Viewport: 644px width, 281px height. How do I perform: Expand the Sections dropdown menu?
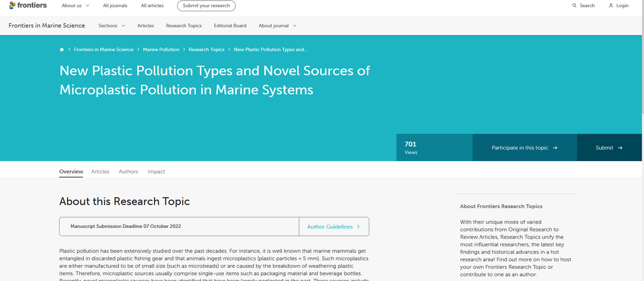pos(112,26)
